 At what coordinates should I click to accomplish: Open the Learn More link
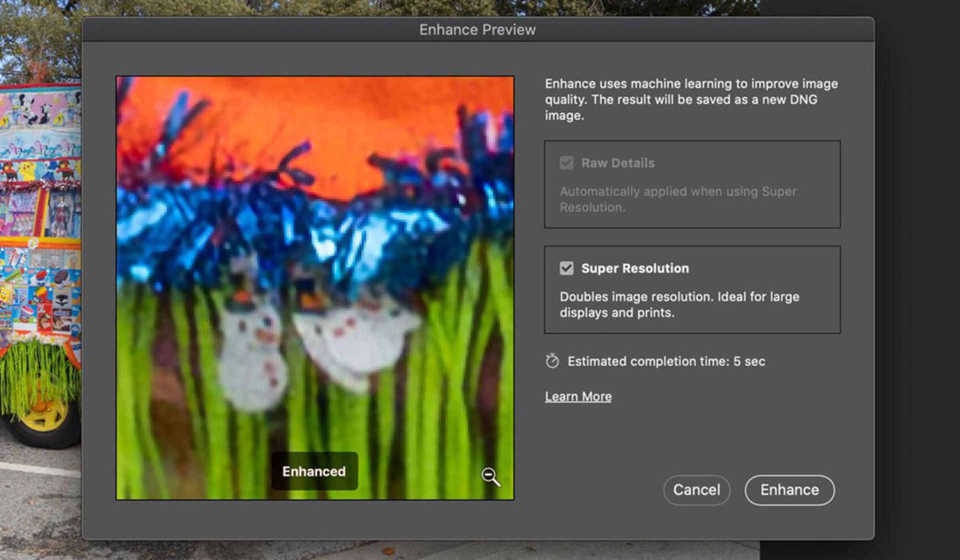(x=578, y=396)
